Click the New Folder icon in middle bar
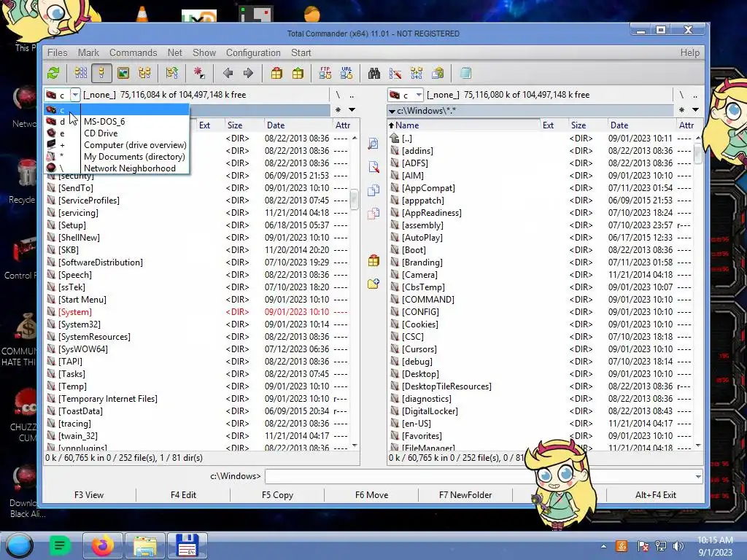 tap(373, 284)
